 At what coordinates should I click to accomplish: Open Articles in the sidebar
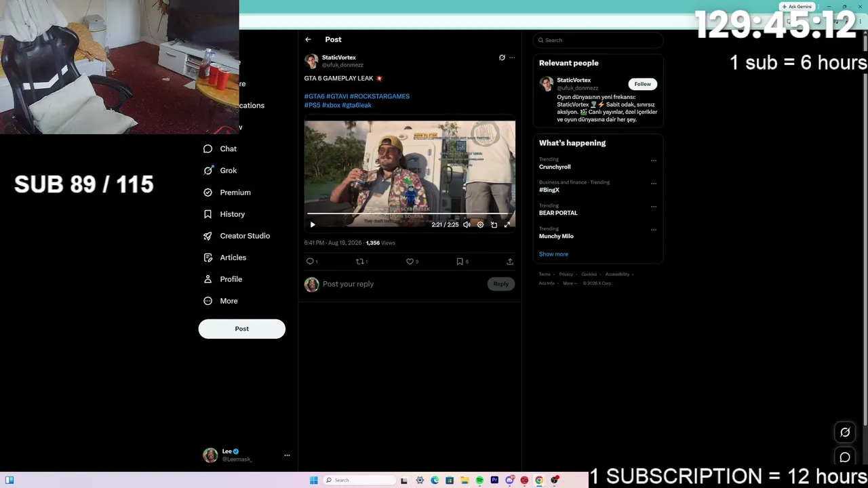(225, 258)
